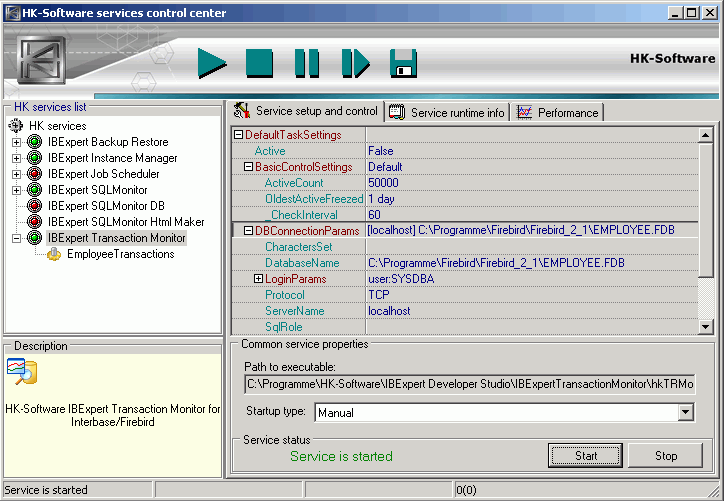Select IBExpert Backup Restore service
The height and width of the screenshot is (501, 724).
108,142
